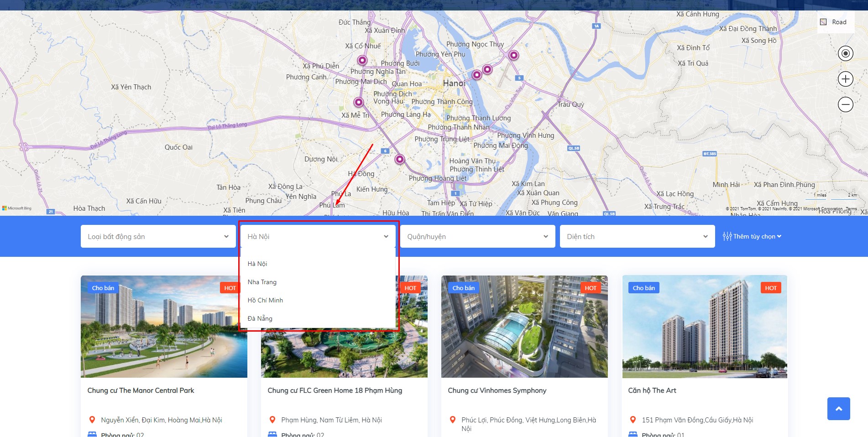Click Cho bán badge on Căn hộ The Art
Image resolution: width=868 pixels, height=437 pixels.
[644, 288]
